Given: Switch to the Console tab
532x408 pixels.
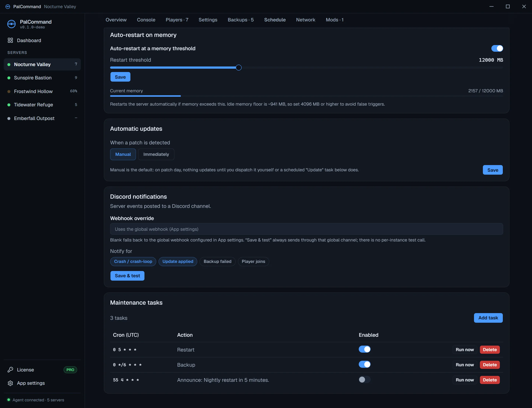Looking at the screenshot, I should tap(146, 20).
